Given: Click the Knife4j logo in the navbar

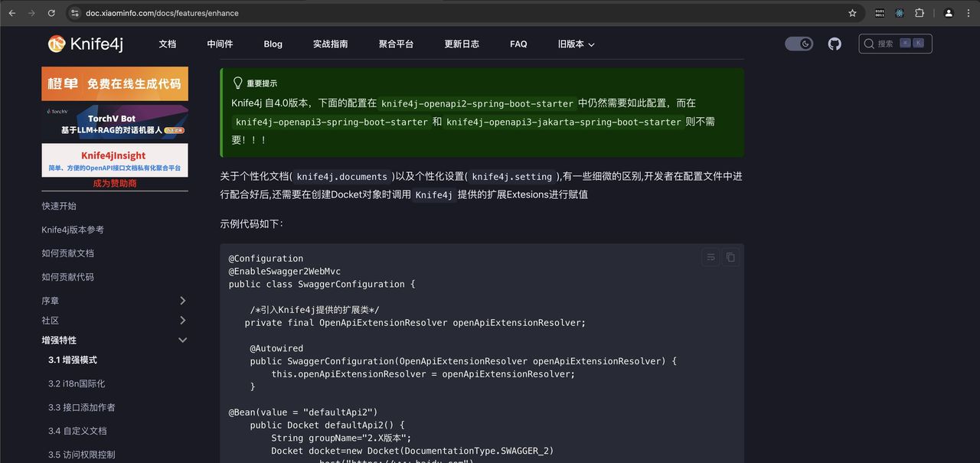Looking at the screenshot, I should [x=86, y=44].
